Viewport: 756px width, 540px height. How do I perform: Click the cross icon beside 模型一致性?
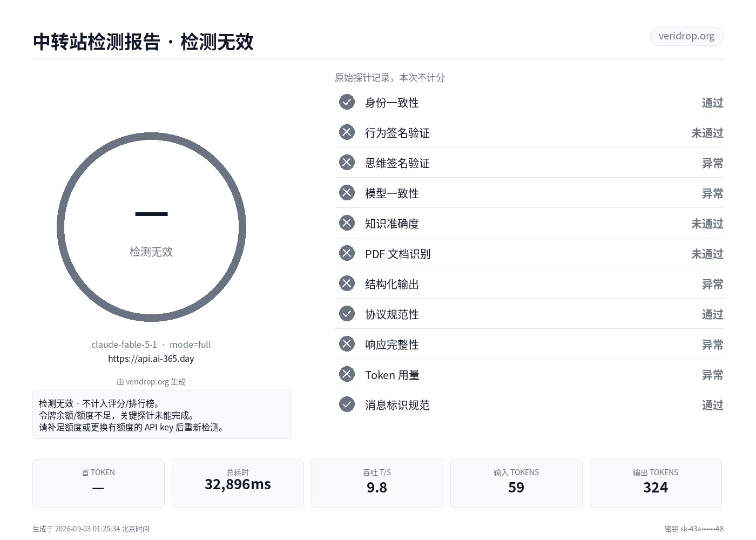(x=347, y=193)
